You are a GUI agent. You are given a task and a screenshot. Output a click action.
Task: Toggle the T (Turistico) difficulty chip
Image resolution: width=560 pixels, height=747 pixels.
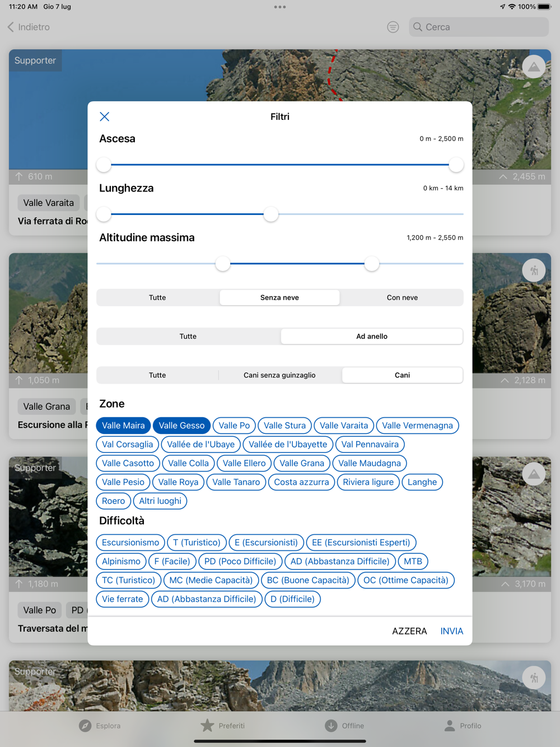click(x=197, y=543)
